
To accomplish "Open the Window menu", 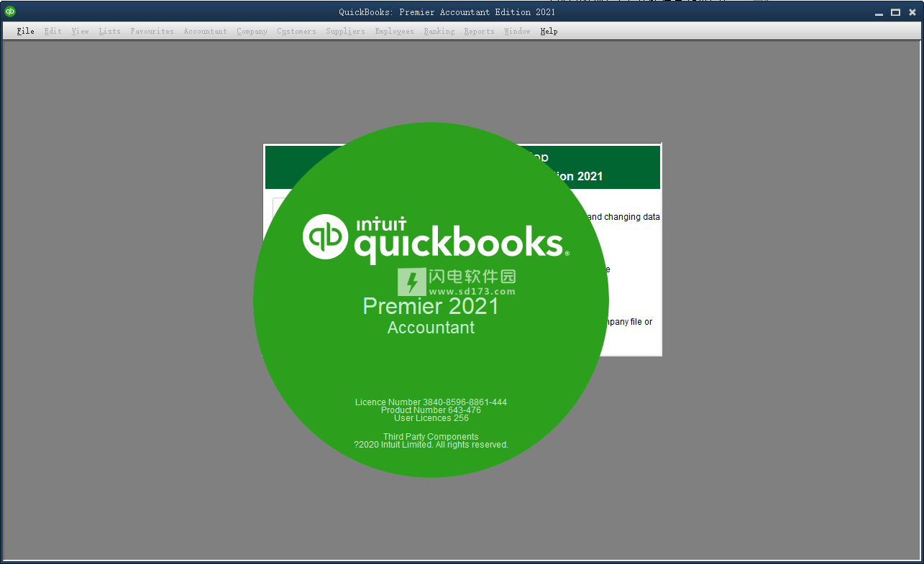I will point(517,32).
